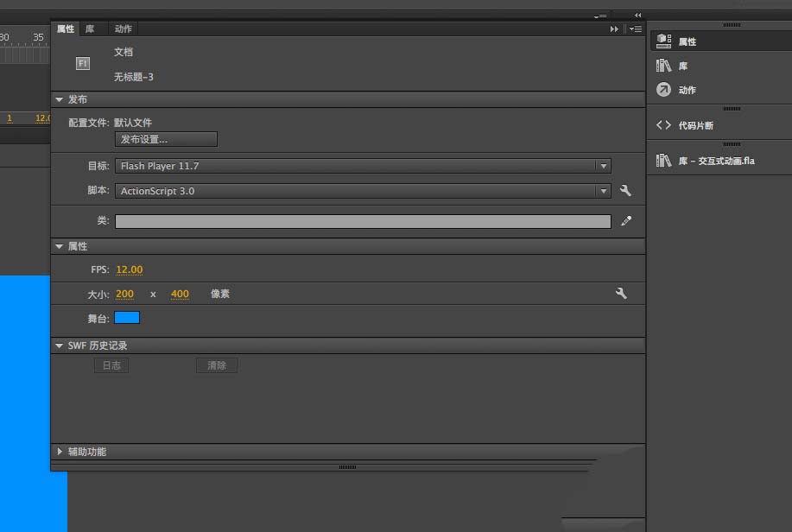Viewport: 792px width, 532px height.
Task: Open the 舞台 blue color swatch
Action: [127, 317]
